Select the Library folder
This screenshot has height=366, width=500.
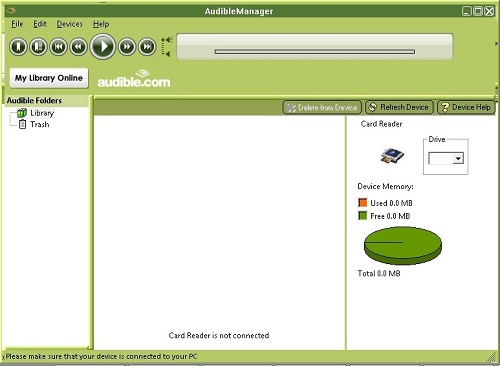pos(42,113)
